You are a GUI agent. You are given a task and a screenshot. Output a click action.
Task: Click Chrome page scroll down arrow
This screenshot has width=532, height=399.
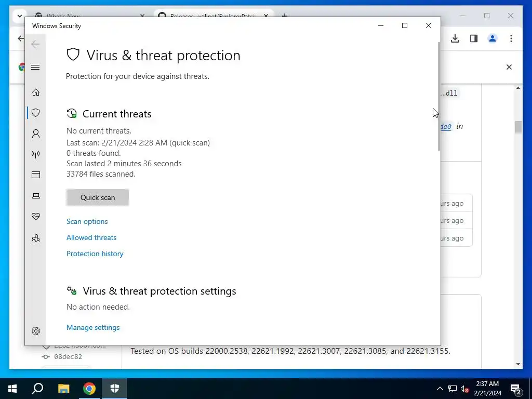(x=518, y=364)
